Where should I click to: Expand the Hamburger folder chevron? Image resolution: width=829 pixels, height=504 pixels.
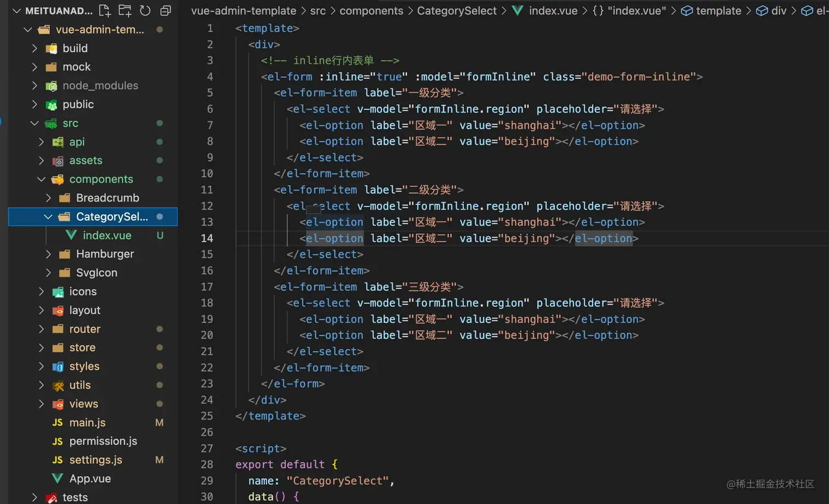(x=48, y=254)
